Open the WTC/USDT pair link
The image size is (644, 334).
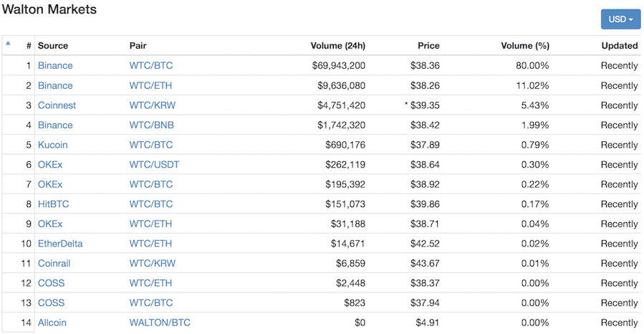pyautogui.click(x=155, y=165)
